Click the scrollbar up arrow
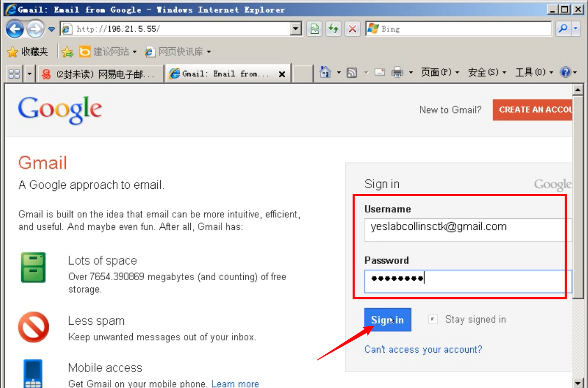This screenshot has height=388, width=588. coord(578,90)
